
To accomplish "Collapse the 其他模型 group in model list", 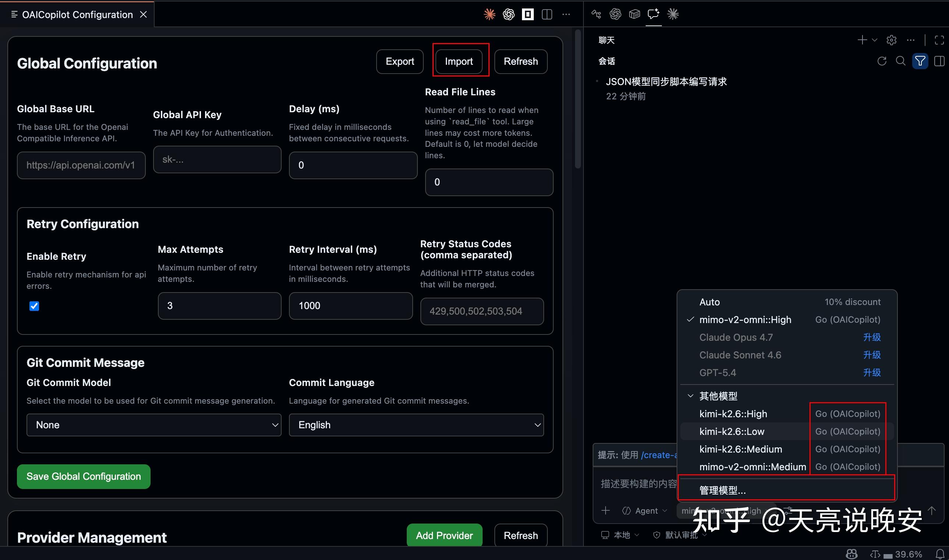I will tap(690, 396).
